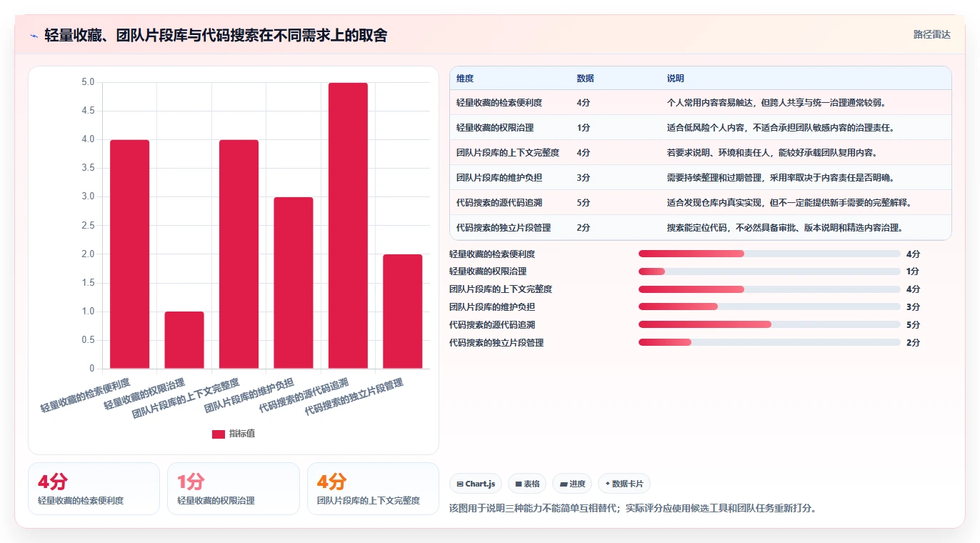The image size is (980, 543).
Task: Click the description starting 适合发现仓库内真实实现
Action: click(x=789, y=203)
